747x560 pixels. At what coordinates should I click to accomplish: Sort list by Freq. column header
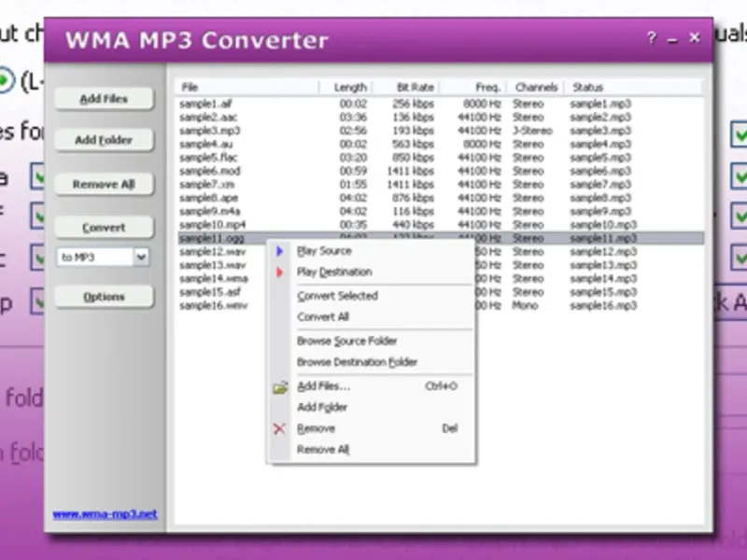point(473,87)
